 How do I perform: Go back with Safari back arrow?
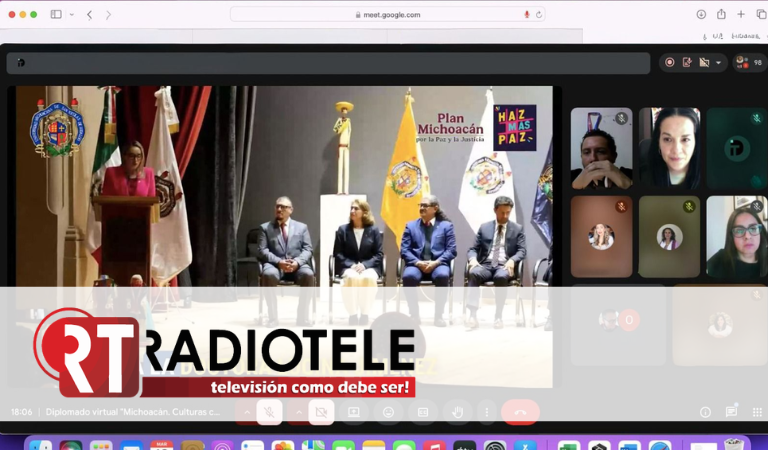click(90, 15)
